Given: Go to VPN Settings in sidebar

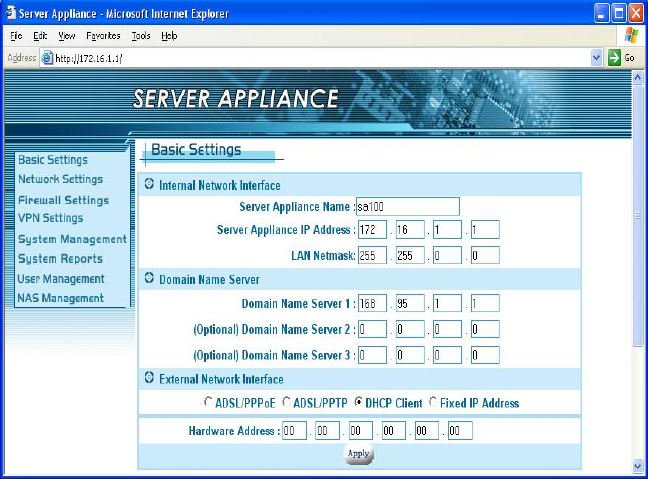Looking at the screenshot, I should (x=51, y=218).
